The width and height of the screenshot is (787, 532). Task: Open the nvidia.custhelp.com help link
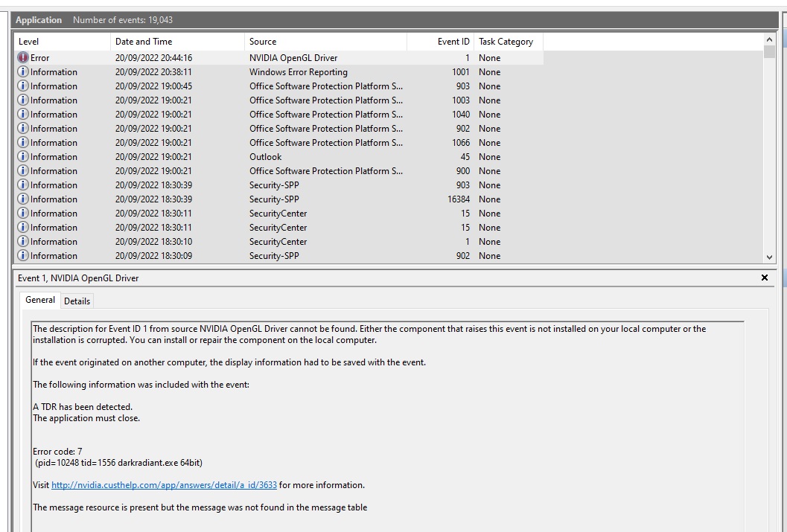164,485
